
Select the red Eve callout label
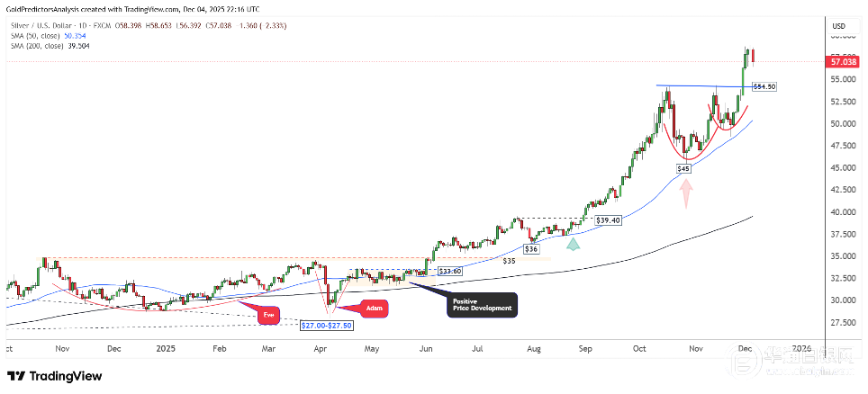pos(268,315)
